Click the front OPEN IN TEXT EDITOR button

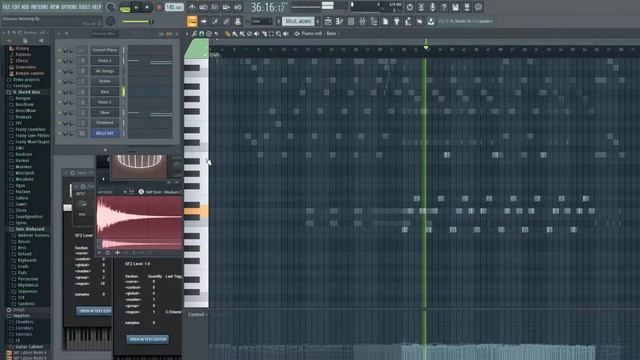pyautogui.click(x=148, y=339)
